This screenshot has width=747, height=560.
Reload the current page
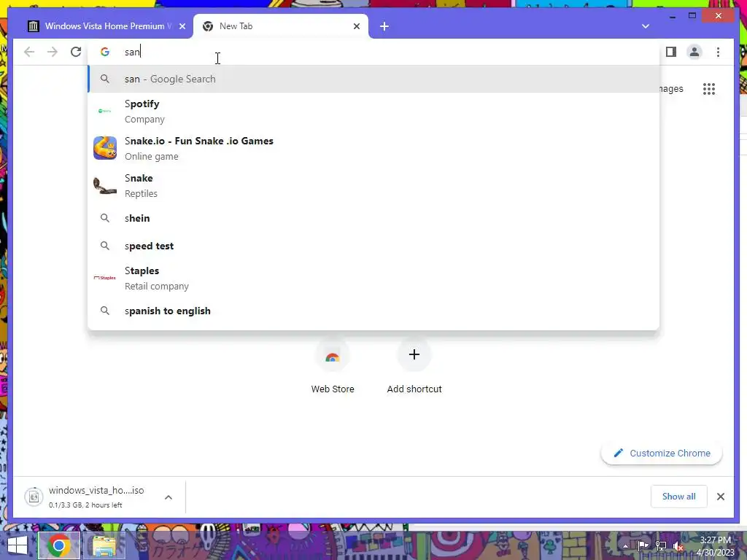tap(76, 52)
